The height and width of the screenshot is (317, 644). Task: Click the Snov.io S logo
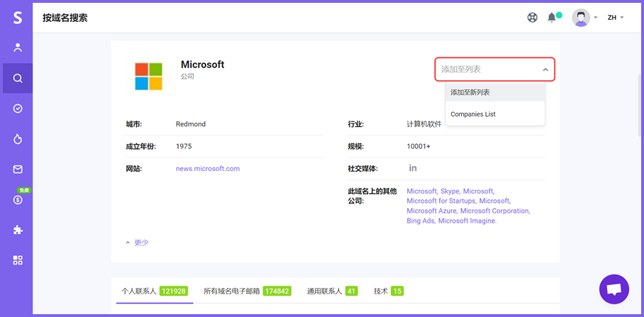pos(17,18)
